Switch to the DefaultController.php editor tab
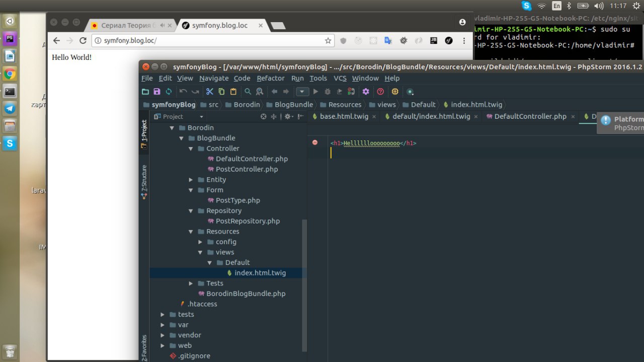The width and height of the screenshot is (644, 362). (530, 116)
